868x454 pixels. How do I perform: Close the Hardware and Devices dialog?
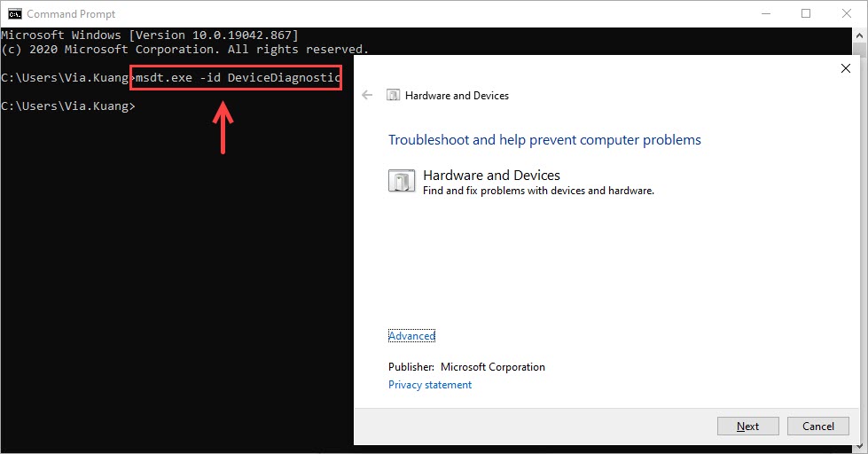(x=845, y=68)
